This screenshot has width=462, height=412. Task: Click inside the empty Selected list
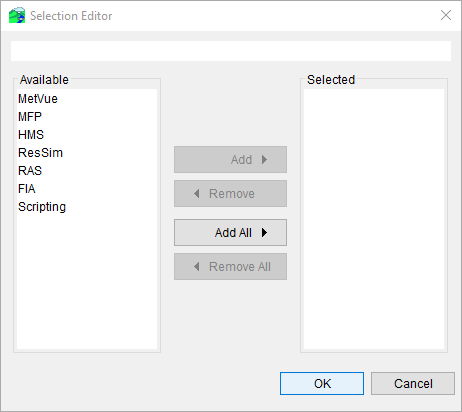pyautogui.click(x=374, y=219)
